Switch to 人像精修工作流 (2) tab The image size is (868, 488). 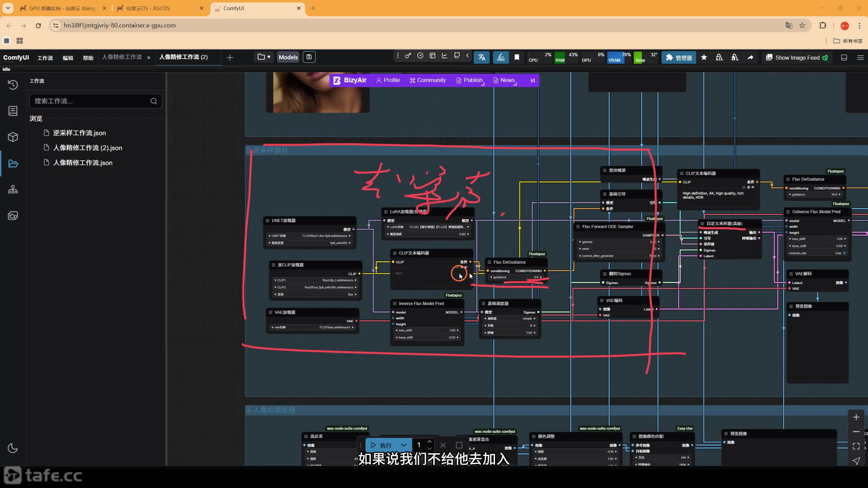(183, 57)
